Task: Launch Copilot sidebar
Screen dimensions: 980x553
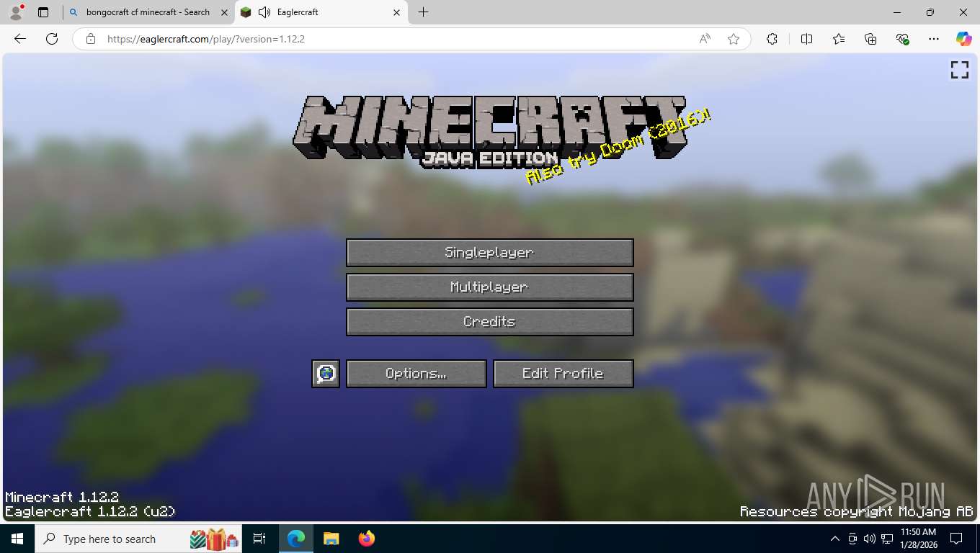Action: click(x=964, y=39)
